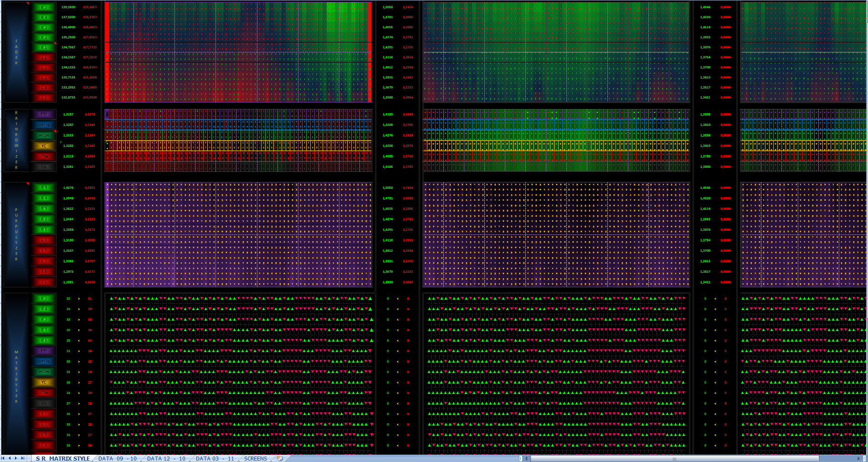
Task: Click the horizontal scrollbar right arrow
Action: point(859,458)
